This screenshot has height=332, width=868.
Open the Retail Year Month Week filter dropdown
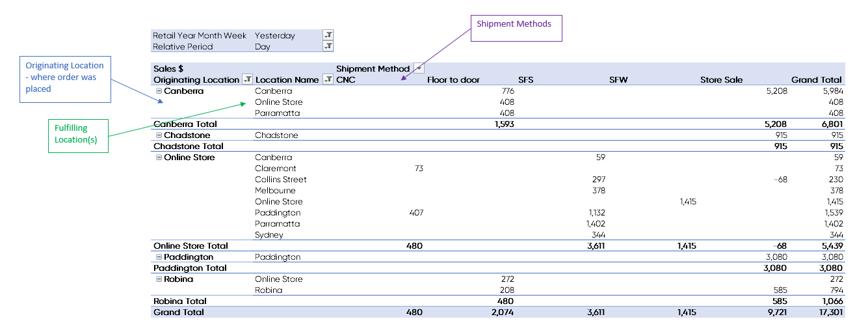pyautogui.click(x=328, y=35)
